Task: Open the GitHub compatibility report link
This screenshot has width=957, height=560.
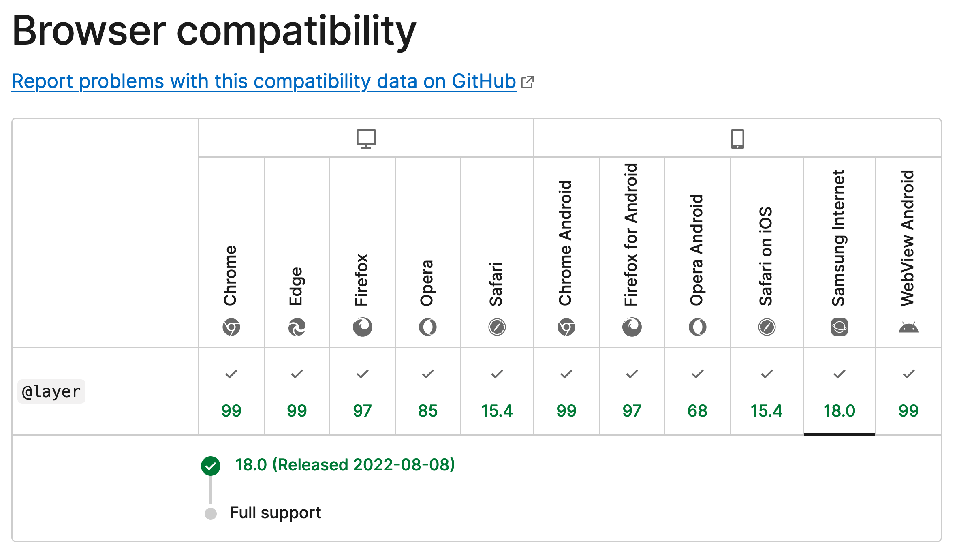Action: pos(263,81)
